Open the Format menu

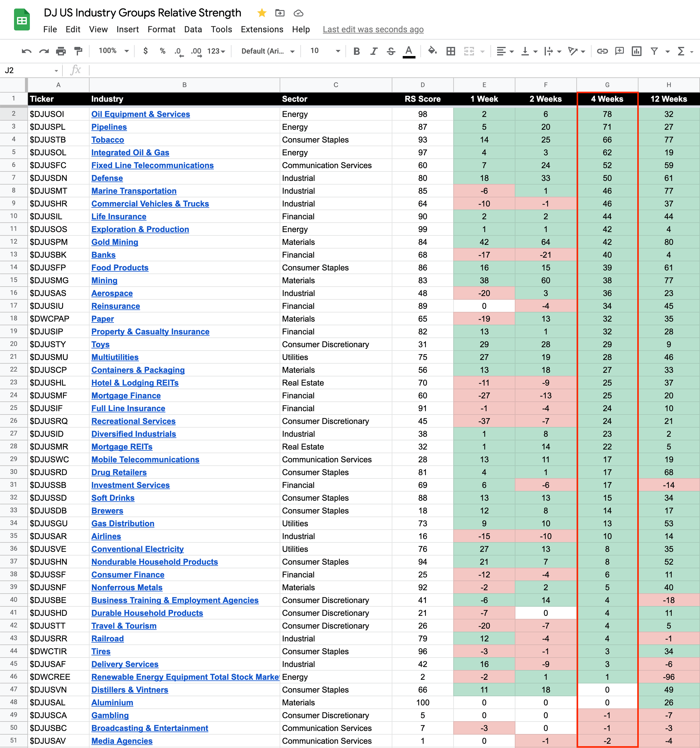(x=161, y=29)
